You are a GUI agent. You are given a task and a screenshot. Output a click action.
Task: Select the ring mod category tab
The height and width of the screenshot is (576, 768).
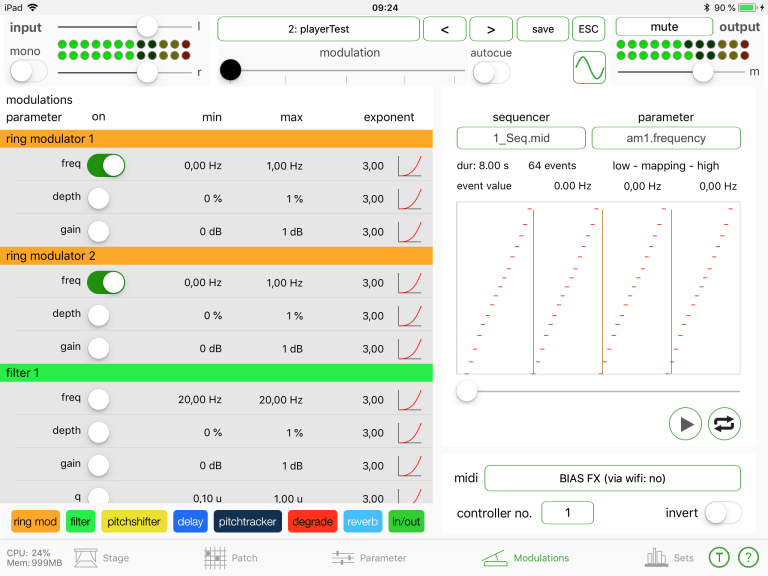35,522
